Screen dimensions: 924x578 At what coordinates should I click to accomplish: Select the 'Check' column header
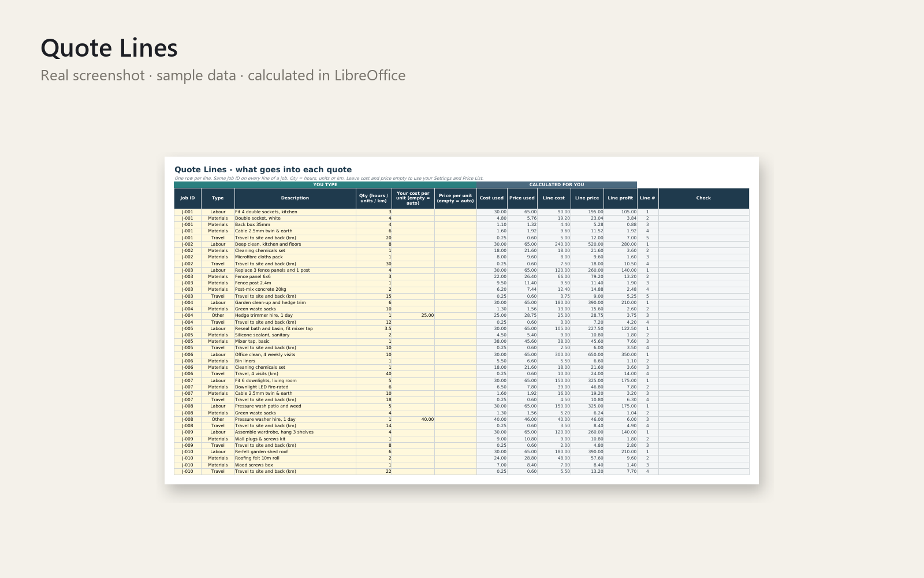tap(703, 198)
